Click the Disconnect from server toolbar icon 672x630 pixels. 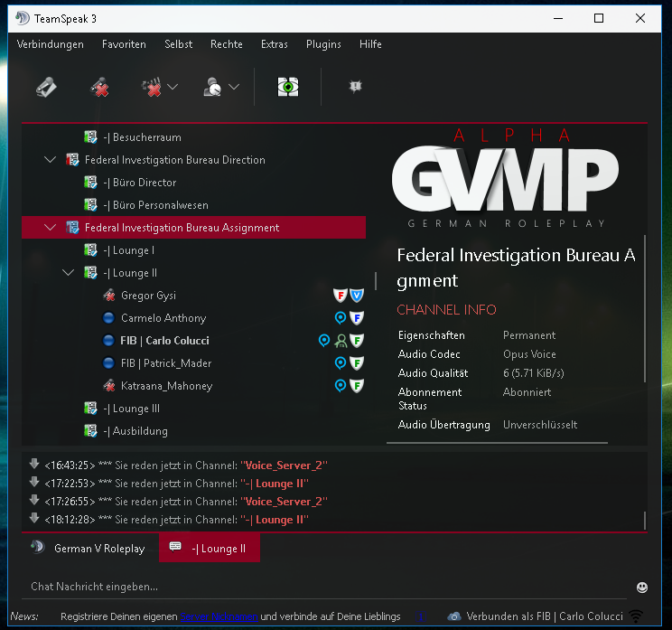pos(100,87)
